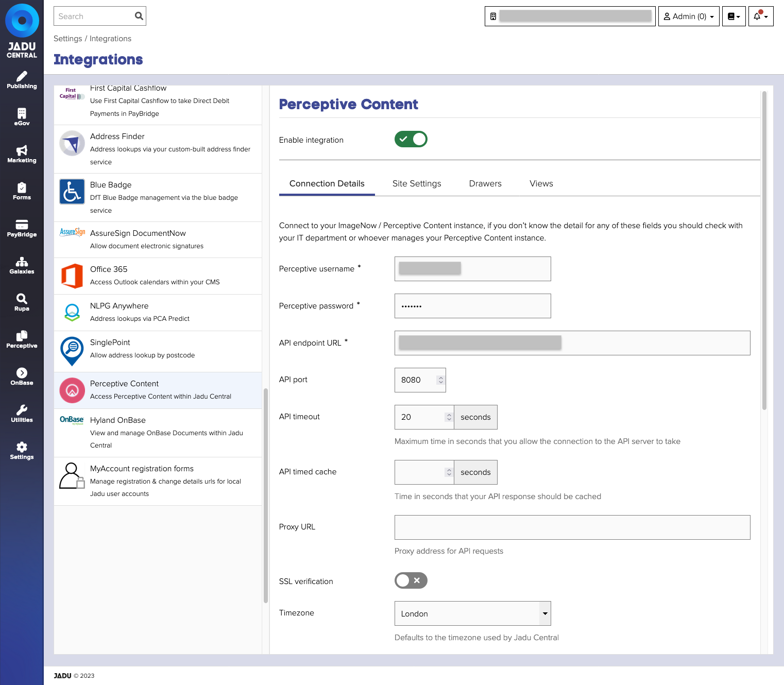Open the Utilities wrench module
Screen dimensions: 784x685
click(22, 414)
